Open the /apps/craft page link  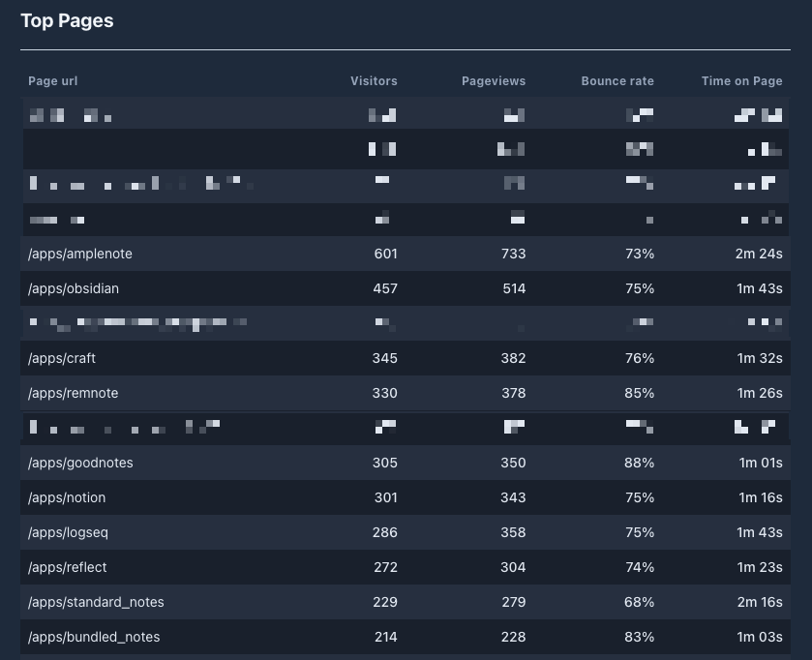[62, 358]
